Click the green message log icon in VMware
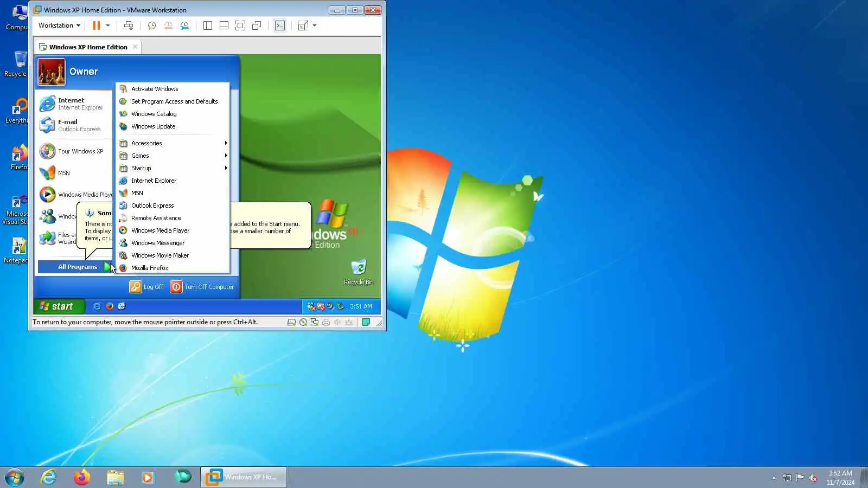 tap(366, 322)
